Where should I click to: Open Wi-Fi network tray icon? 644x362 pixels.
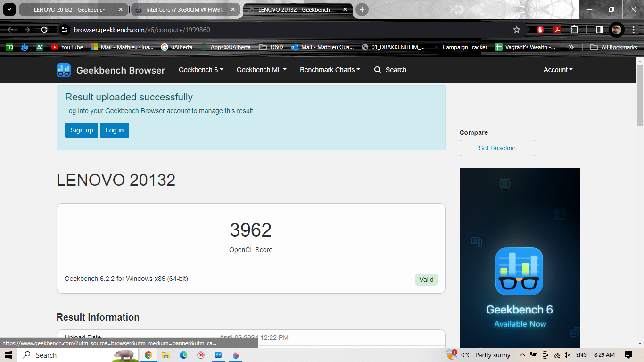pos(556,355)
